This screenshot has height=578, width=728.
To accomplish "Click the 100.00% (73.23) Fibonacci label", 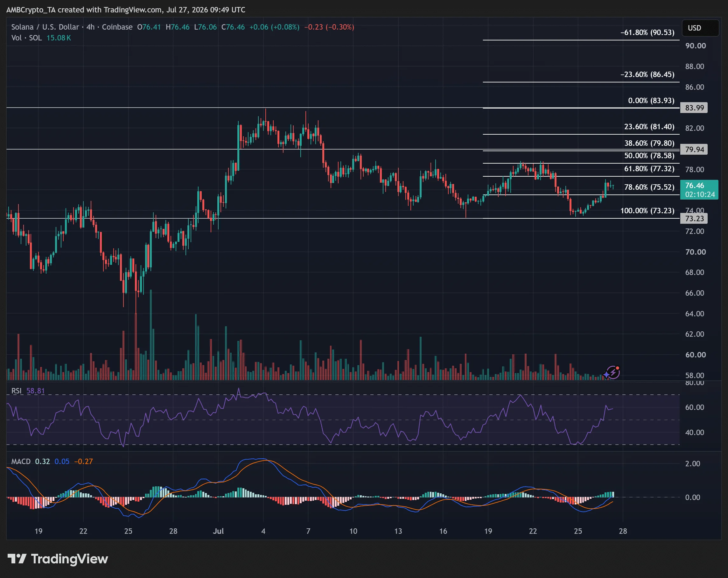I will (x=647, y=211).
